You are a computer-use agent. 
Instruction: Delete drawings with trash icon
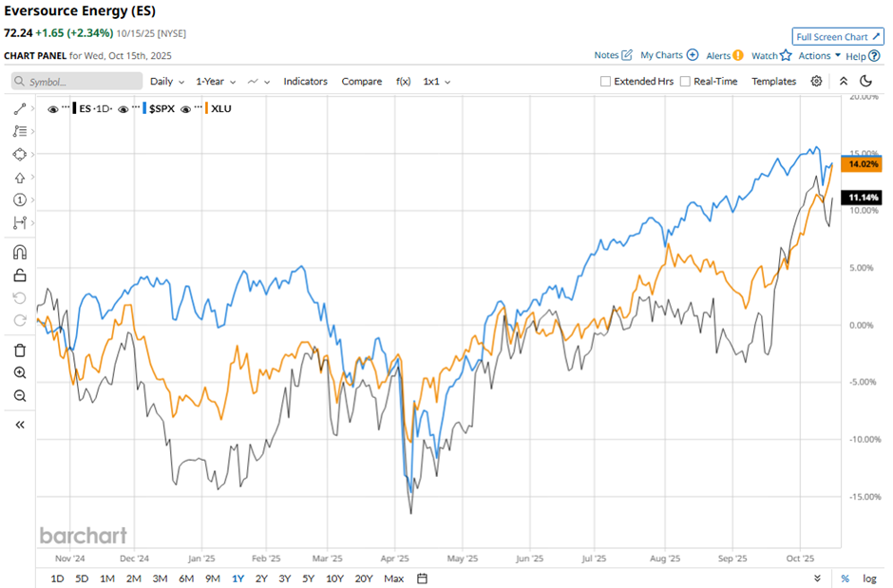[19, 351]
